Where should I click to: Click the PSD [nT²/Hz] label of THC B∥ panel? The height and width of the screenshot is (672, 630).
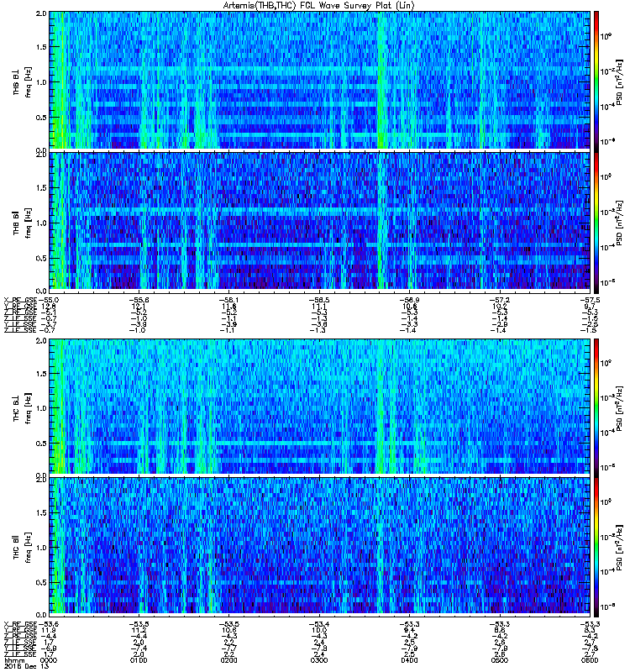click(619, 549)
